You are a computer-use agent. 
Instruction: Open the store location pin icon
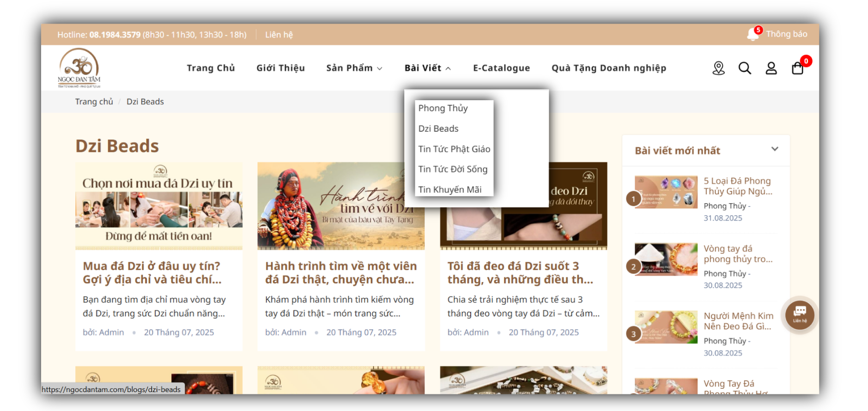pos(718,68)
